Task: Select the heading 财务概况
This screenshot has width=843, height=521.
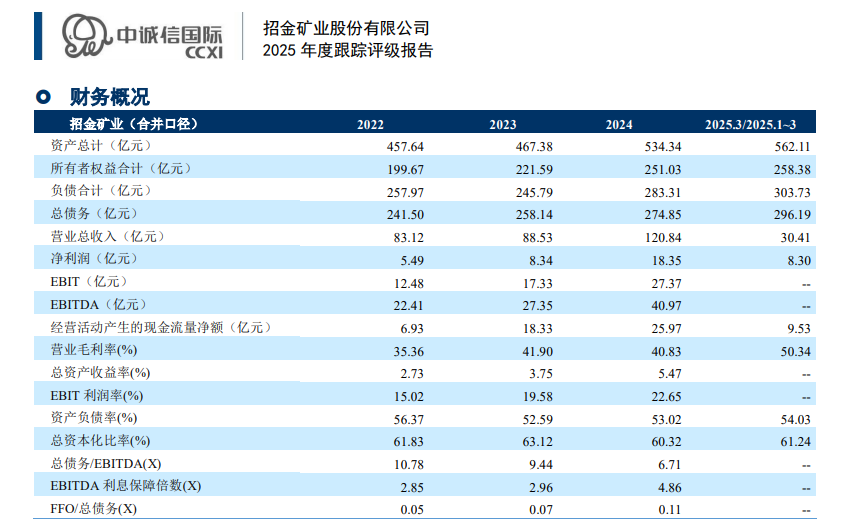Action: click(x=110, y=97)
